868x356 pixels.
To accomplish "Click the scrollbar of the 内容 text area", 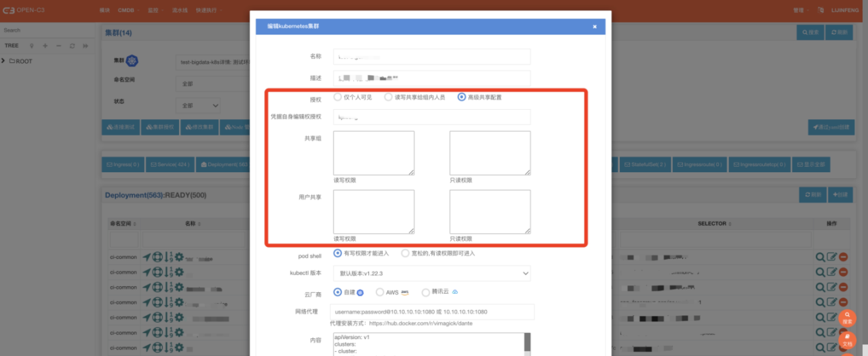I will [527, 342].
